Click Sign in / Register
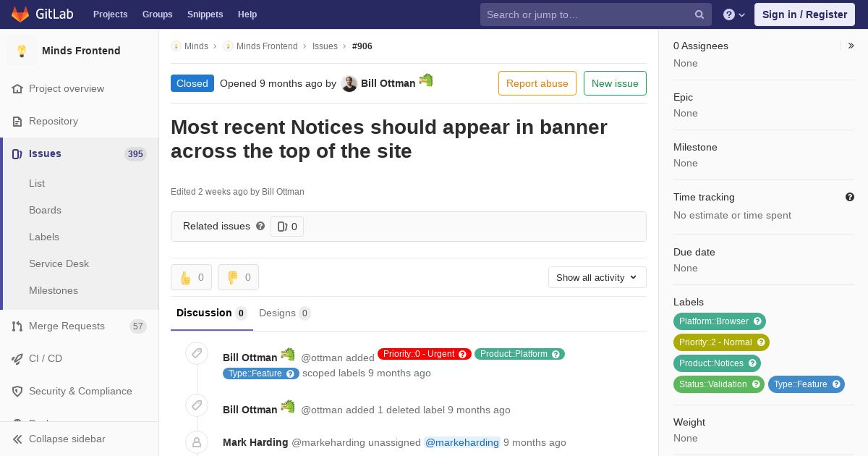This screenshot has height=456, width=868. pos(804,14)
